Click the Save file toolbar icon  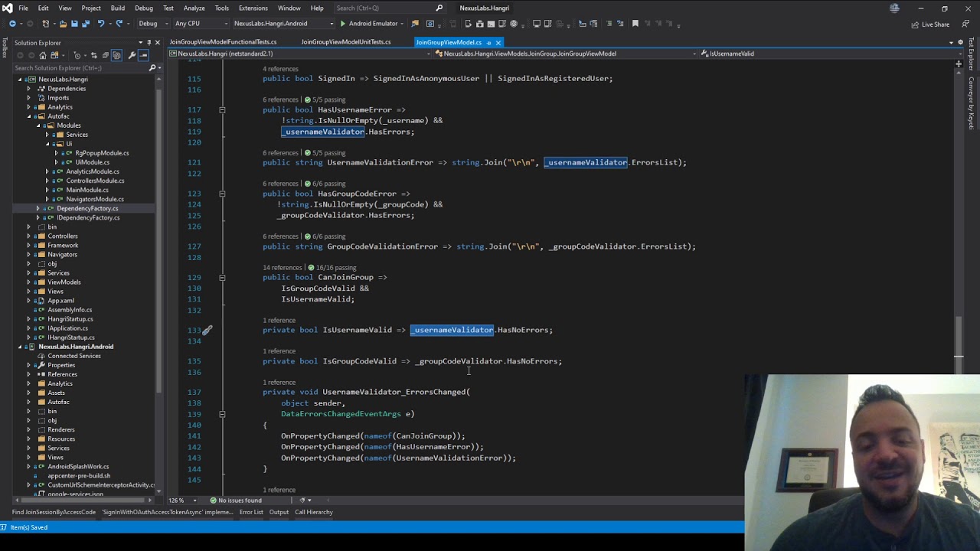tap(74, 24)
